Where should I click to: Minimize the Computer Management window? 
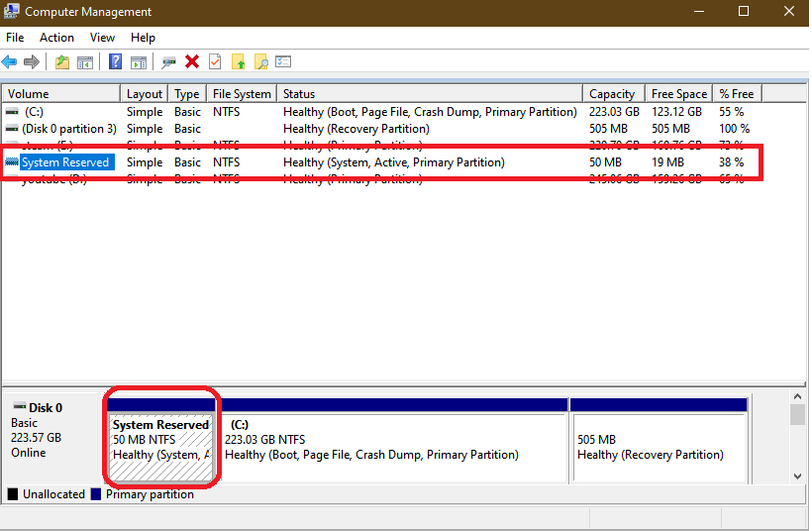pyautogui.click(x=699, y=11)
